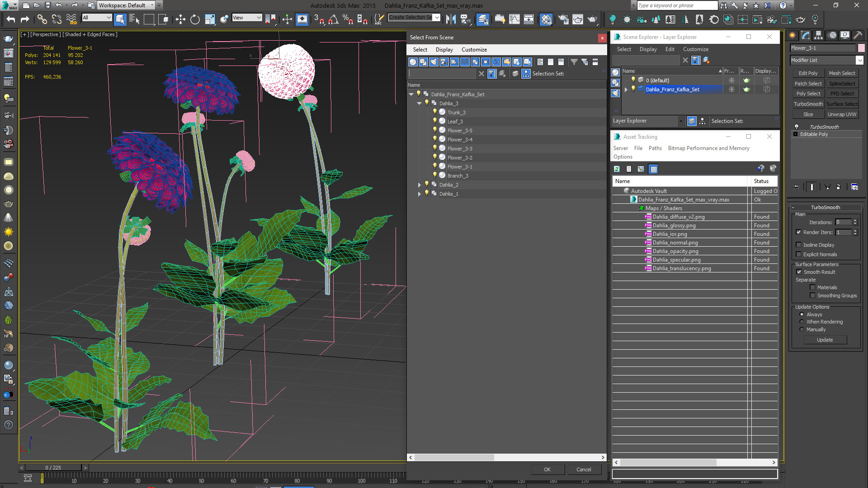The height and width of the screenshot is (488, 868).
Task: Select Always update option
Action: click(802, 314)
